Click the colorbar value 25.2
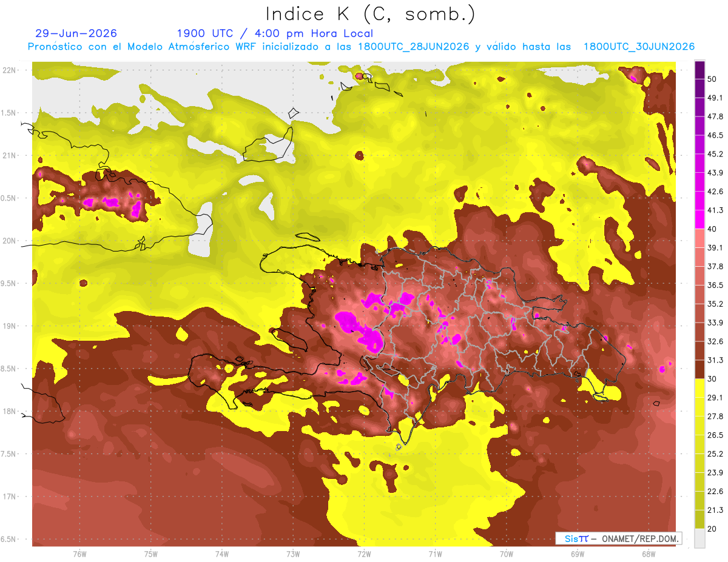This screenshot has height=562, width=728. [715, 453]
